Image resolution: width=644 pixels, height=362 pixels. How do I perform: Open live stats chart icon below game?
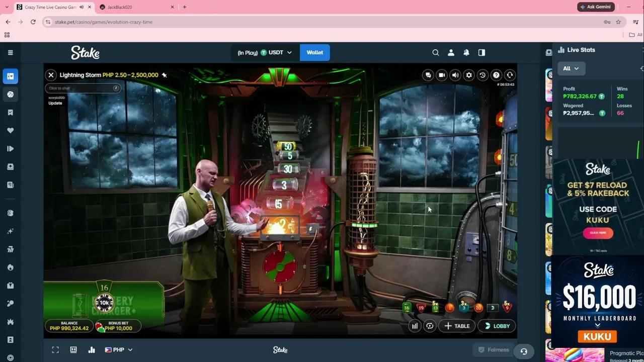click(x=92, y=350)
